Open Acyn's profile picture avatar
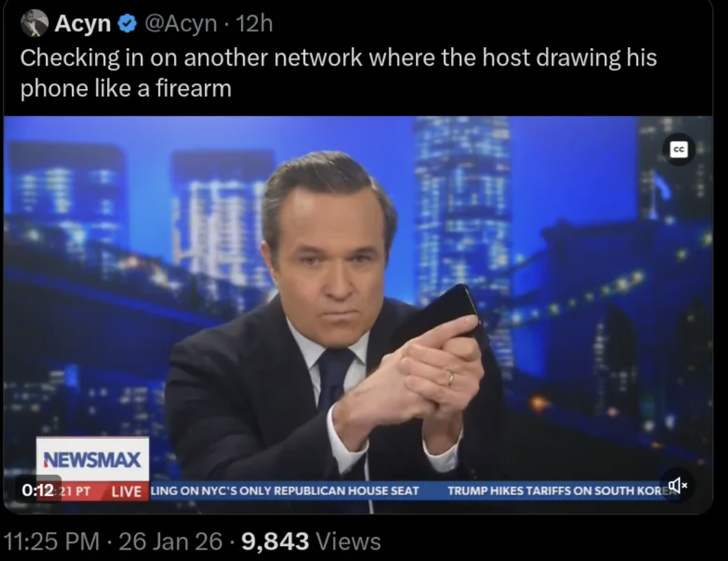 (34, 22)
